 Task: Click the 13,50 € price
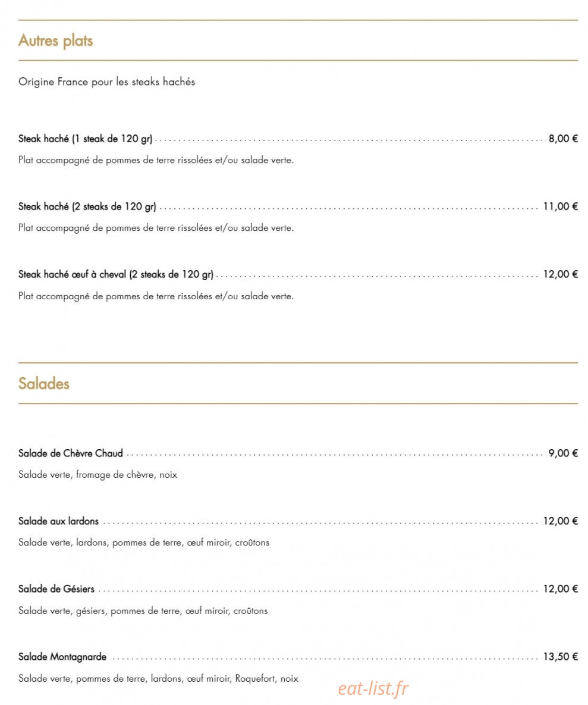561,657
